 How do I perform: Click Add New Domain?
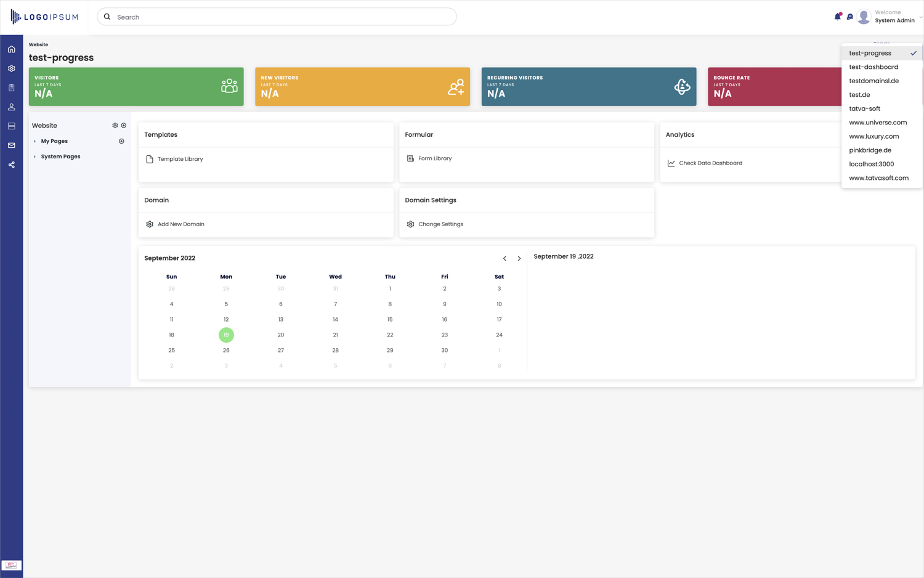pos(180,224)
